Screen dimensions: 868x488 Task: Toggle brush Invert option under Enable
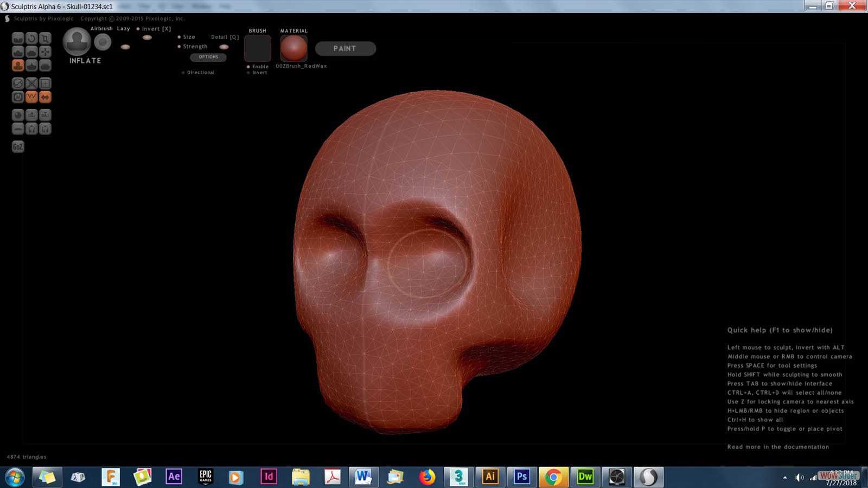point(257,73)
